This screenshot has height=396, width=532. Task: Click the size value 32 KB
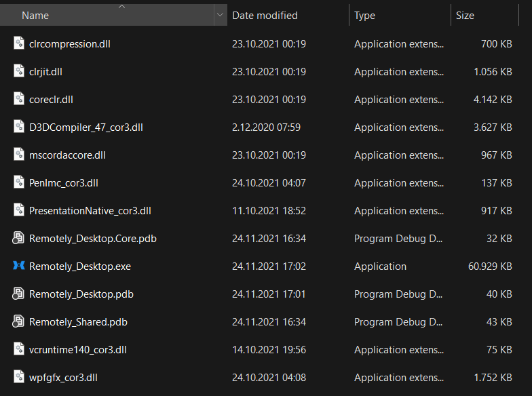click(499, 239)
